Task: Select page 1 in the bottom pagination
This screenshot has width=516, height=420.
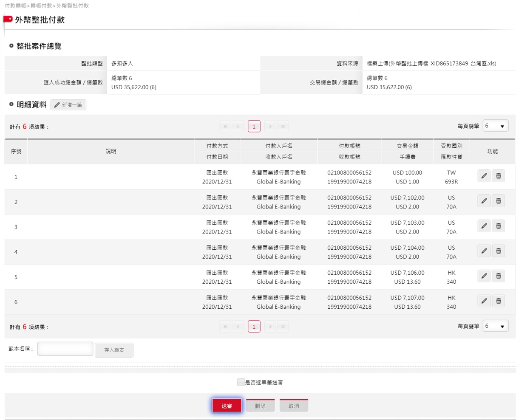Action: pyautogui.click(x=254, y=327)
